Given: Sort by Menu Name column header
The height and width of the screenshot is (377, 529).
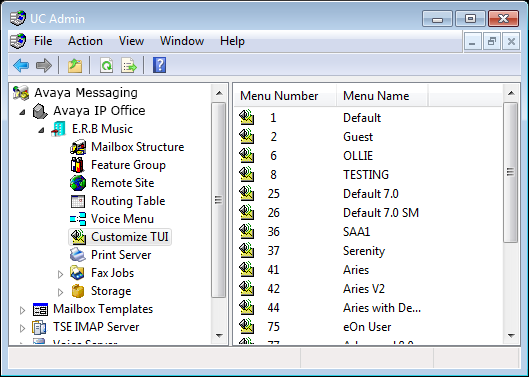Looking at the screenshot, I should [382, 96].
